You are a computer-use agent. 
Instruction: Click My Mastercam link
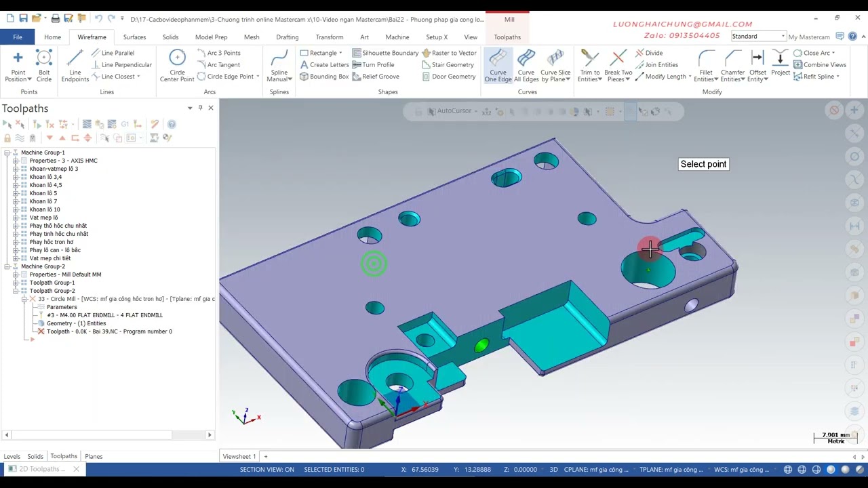coord(809,37)
